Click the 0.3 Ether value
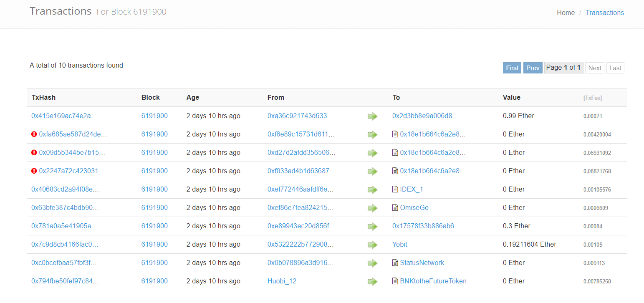 [517, 226]
